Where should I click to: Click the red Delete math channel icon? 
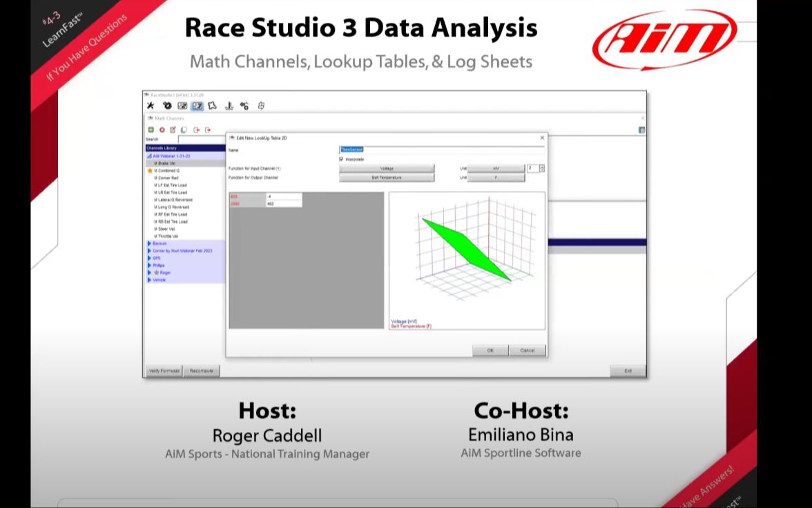tap(161, 129)
